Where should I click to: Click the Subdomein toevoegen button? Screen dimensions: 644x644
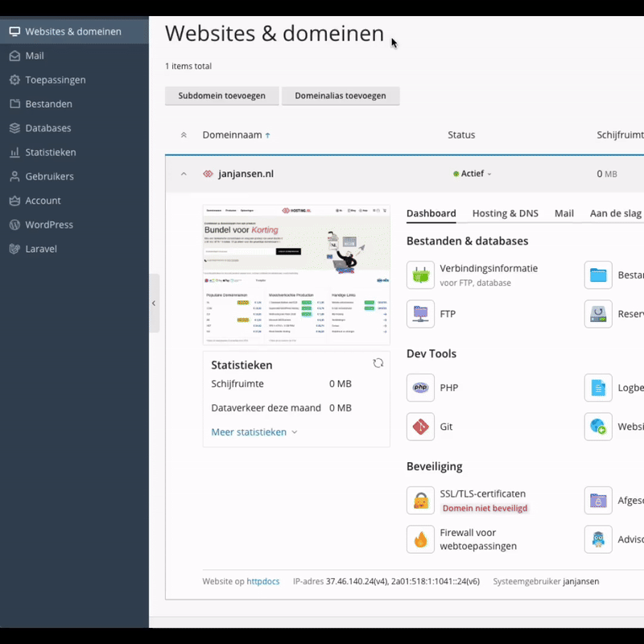[221, 96]
